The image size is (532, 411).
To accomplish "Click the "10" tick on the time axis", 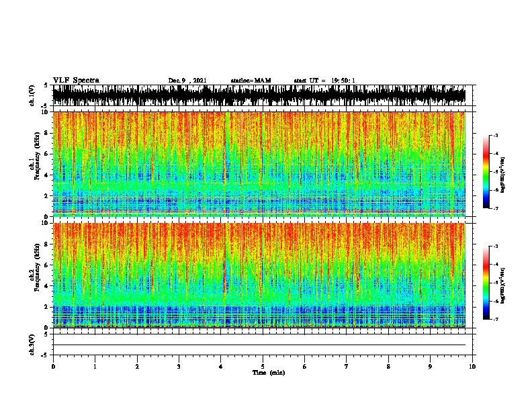I will [x=472, y=366].
